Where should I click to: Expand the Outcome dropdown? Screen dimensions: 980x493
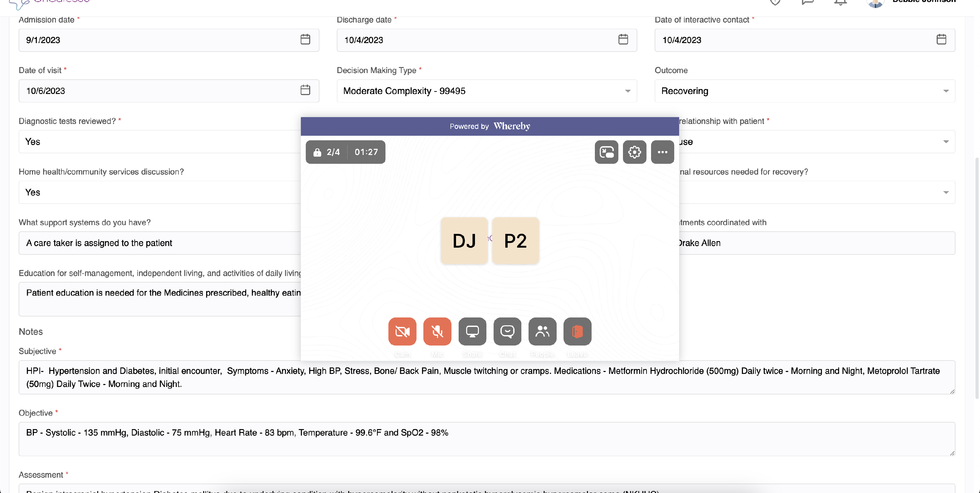click(945, 91)
